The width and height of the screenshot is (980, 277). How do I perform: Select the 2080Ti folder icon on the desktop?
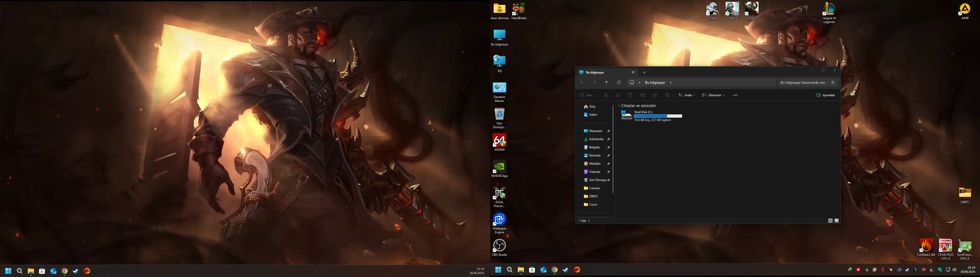(965, 196)
